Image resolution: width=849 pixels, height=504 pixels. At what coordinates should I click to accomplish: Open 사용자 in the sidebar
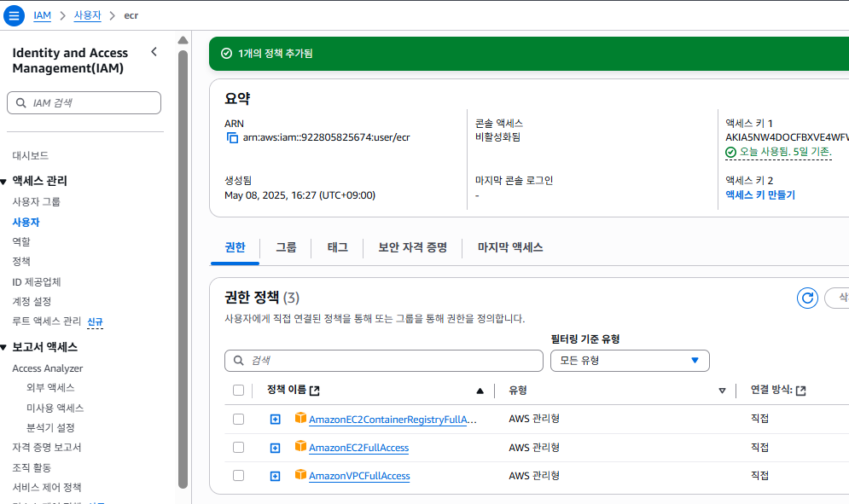click(x=26, y=222)
